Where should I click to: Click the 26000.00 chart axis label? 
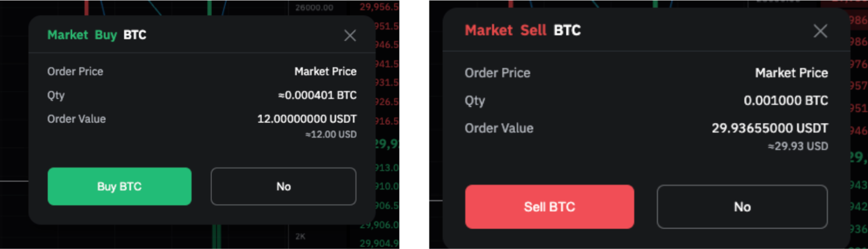314,7
